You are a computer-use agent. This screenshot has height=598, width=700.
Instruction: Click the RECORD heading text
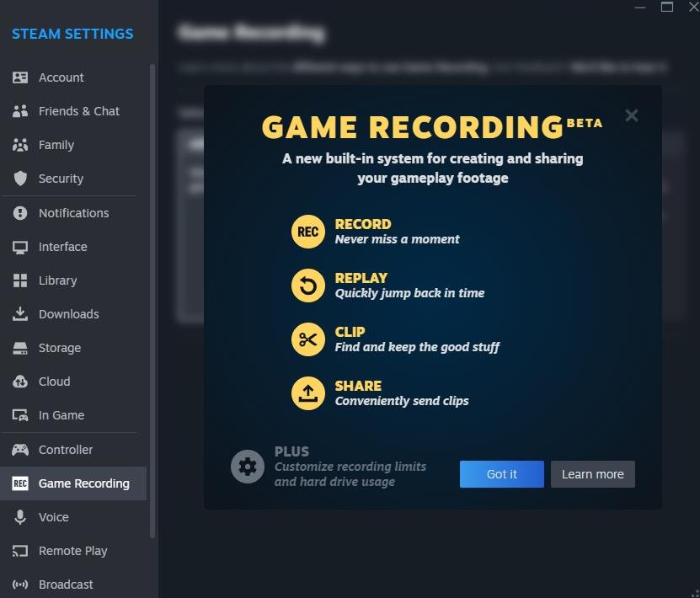coord(363,225)
